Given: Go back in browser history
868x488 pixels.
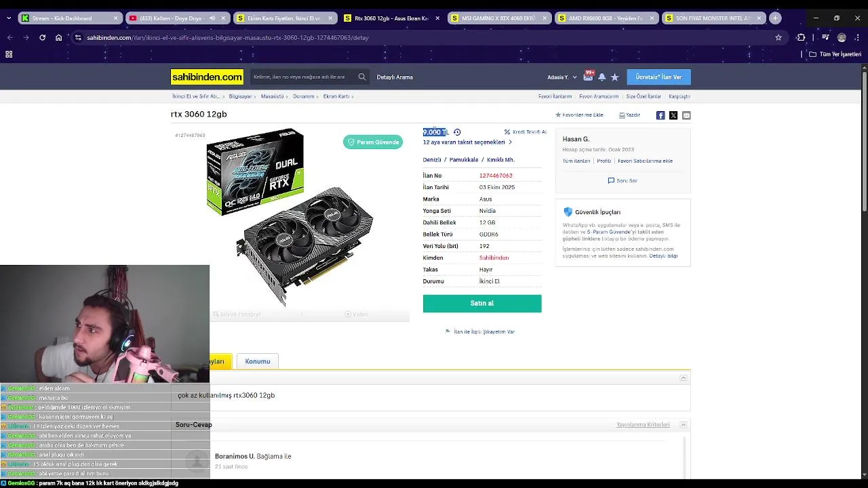Looking at the screenshot, I should 9,38.
